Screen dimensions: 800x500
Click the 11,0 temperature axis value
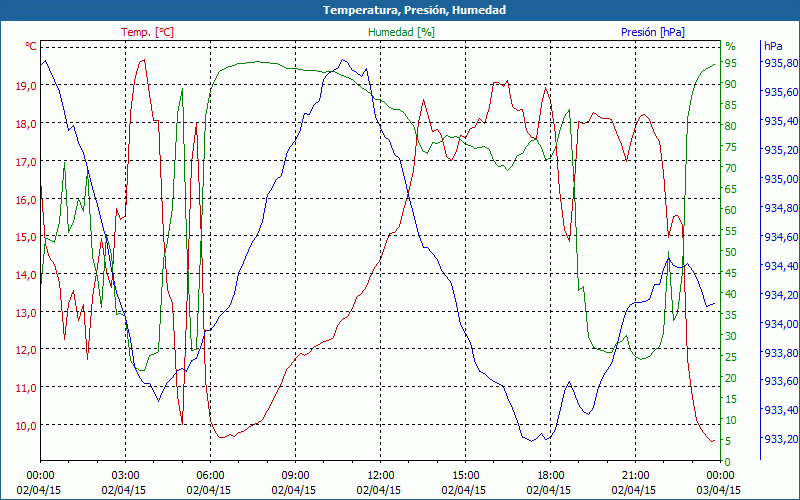pyautogui.click(x=26, y=388)
